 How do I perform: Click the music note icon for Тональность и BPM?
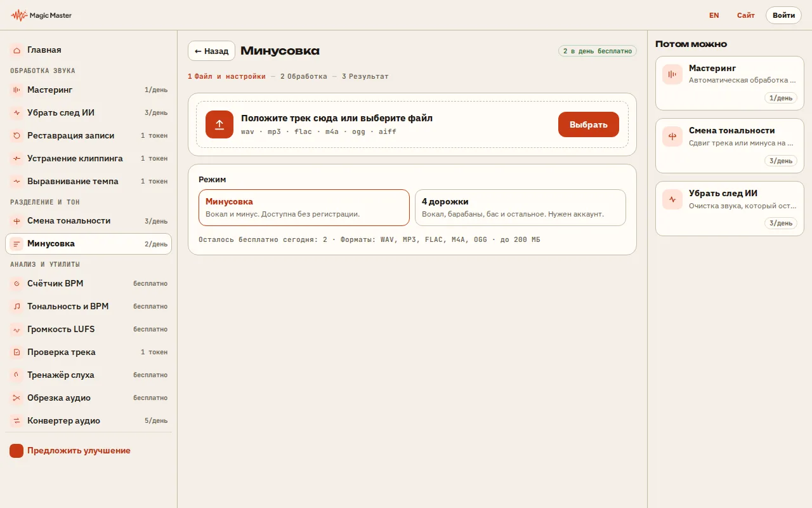[16, 307]
